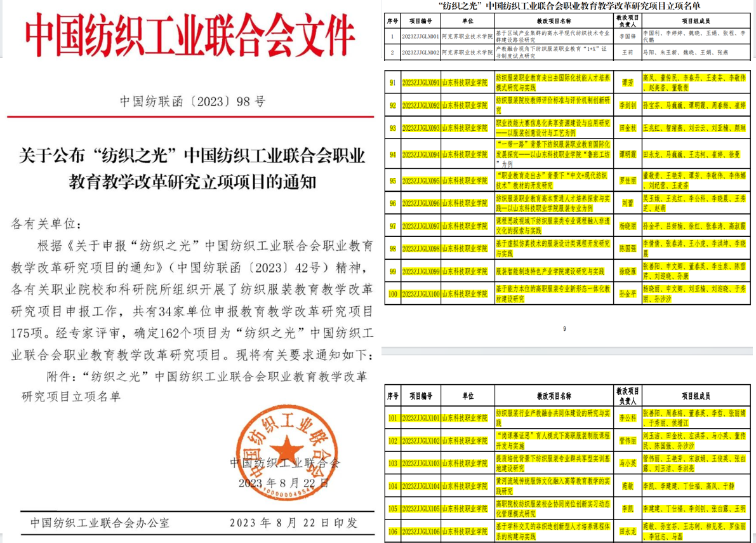Click row 102 project leader "管伟丽"
The width and height of the screenshot is (756, 543).
tap(627, 441)
